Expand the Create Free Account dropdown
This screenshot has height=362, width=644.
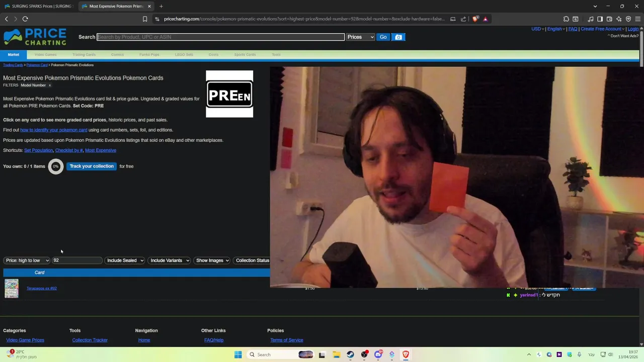coord(602,29)
